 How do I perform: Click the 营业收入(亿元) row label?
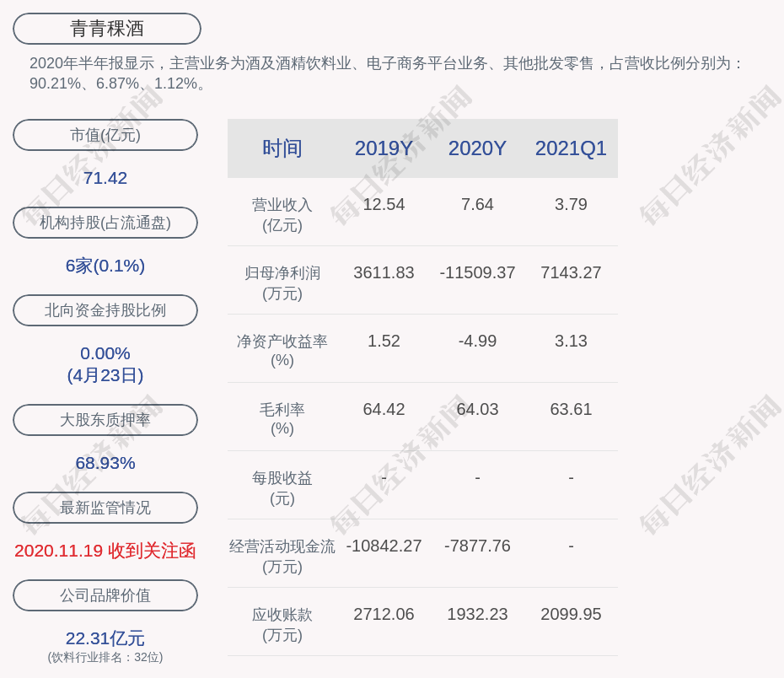point(282,215)
